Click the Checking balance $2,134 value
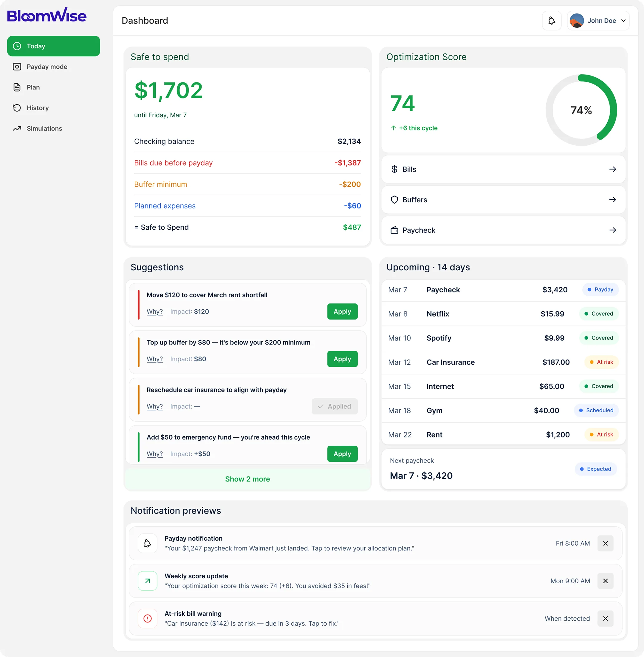Viewport: 644px width, 657px height. tap(349, 141)
